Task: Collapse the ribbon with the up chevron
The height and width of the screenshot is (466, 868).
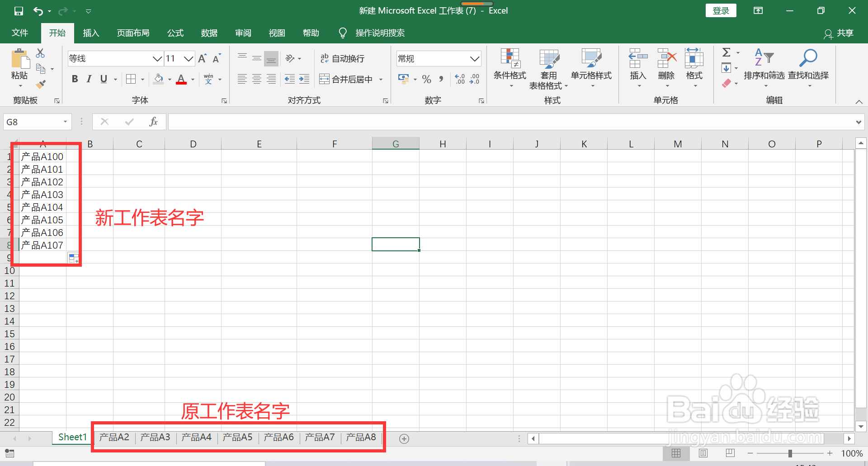Action: tap(859, 102)
